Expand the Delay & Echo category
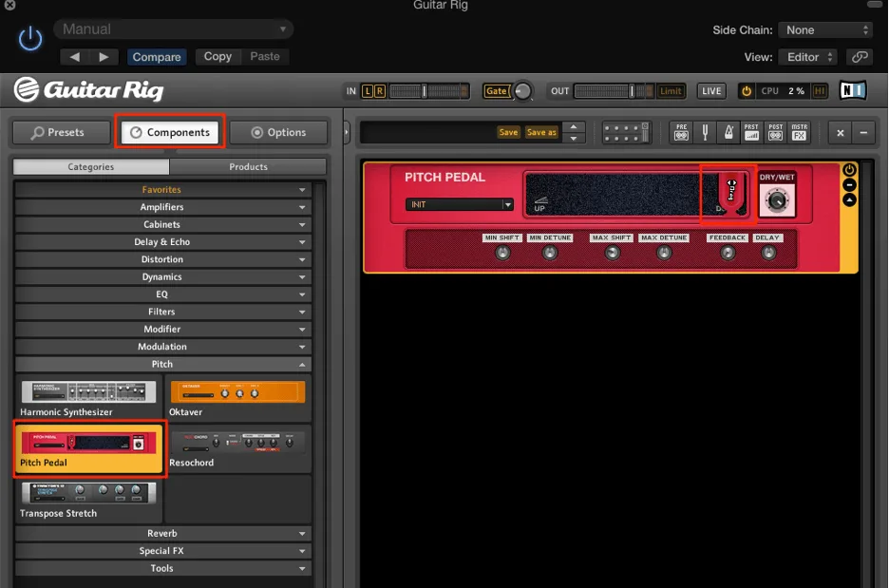 [163, 241]
